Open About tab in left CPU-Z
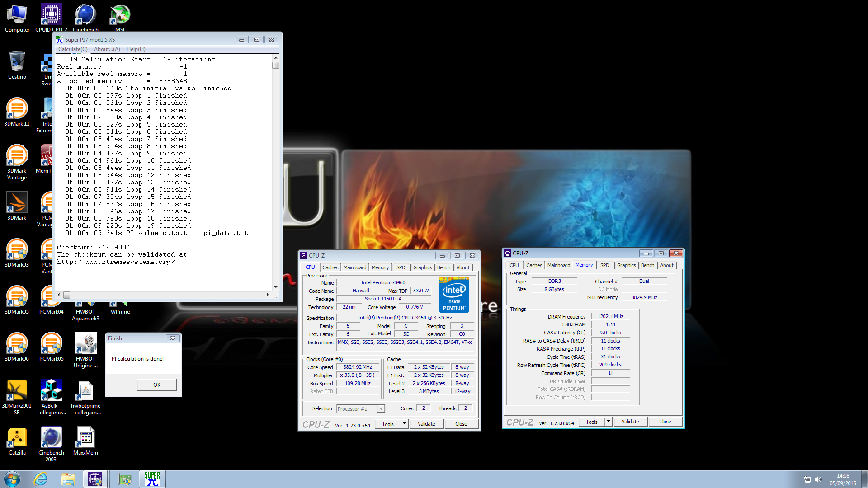 (x=463, y=267)
